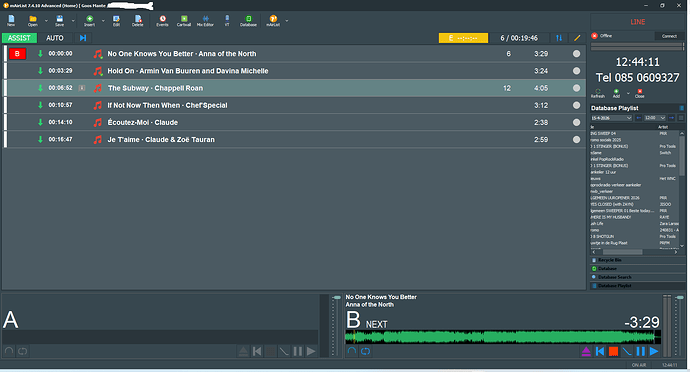
Task: Click the Open folder icon
Action: coord(33,20)
